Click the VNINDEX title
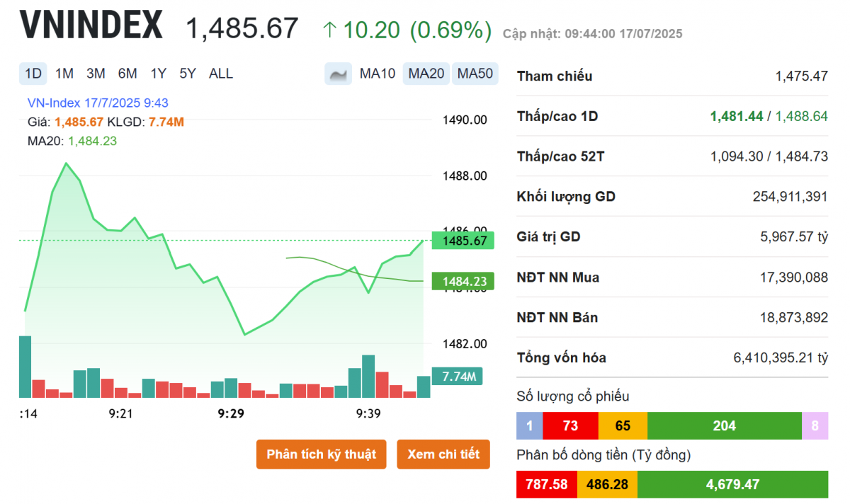The width and height of the screenshot is (850, 504). (x=91, y=25)
